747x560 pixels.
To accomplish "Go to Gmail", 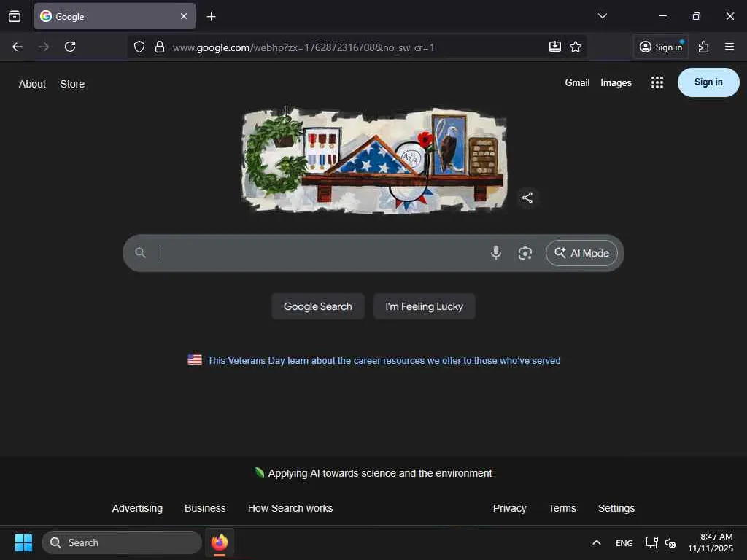I will [578, 83].
